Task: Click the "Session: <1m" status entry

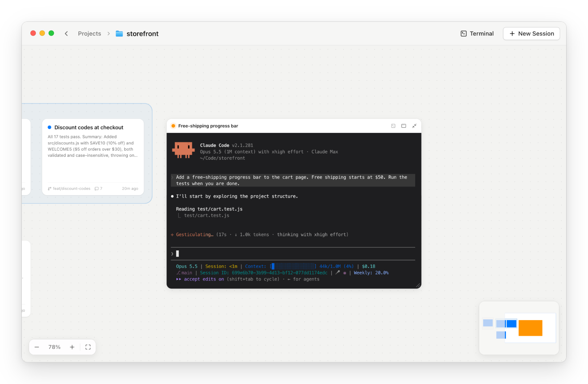Action: click(x=221, y=266)
